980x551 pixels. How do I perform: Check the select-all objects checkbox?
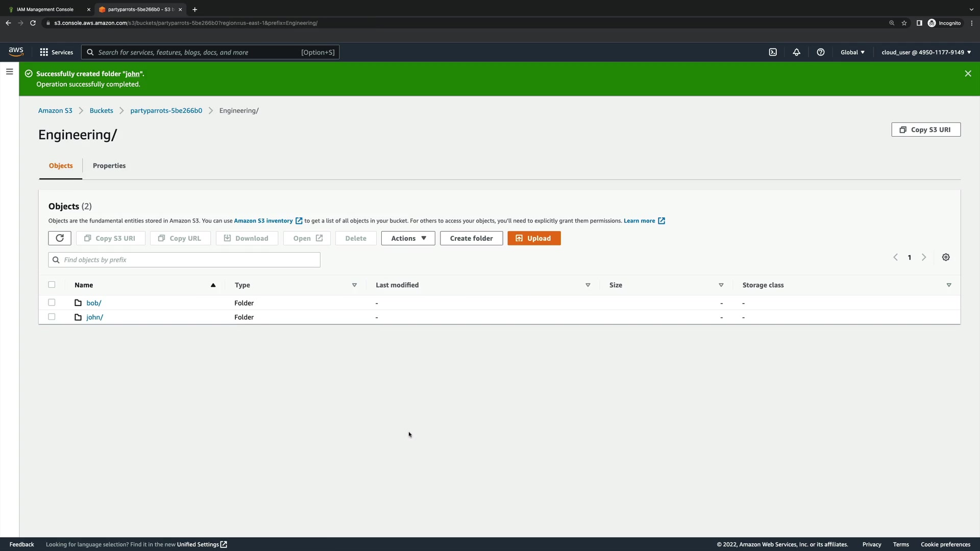tap(52, 285)
